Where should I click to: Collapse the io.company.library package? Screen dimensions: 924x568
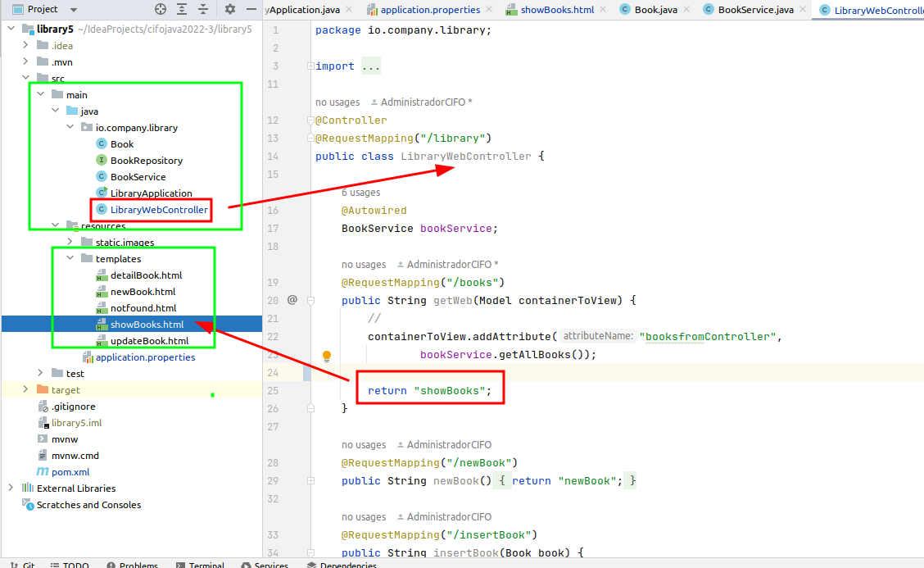click(70, 127)
